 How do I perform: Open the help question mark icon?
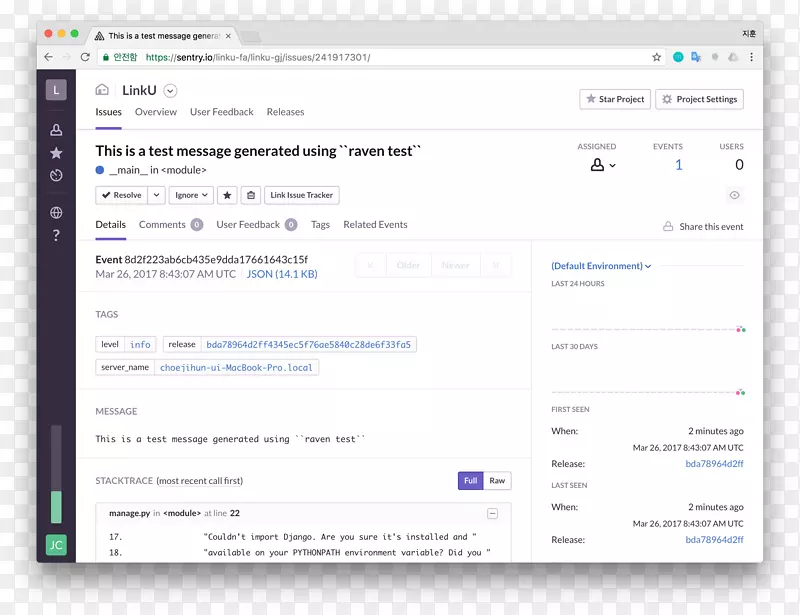point(56,236)
